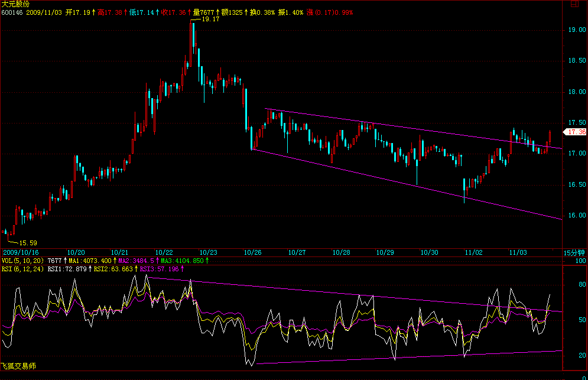588x380 pixels.
Task: Click the MA2:3484.5 volume average value
Action: [136, 261]
